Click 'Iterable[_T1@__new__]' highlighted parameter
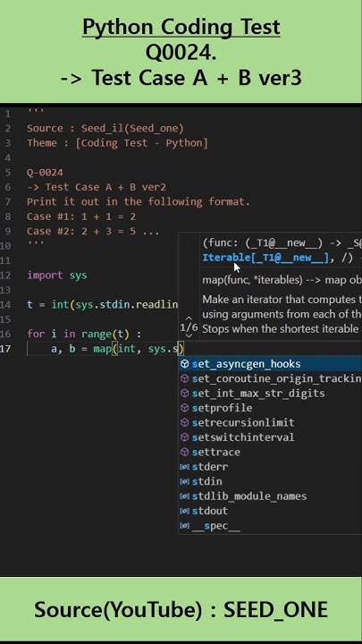 265,258
